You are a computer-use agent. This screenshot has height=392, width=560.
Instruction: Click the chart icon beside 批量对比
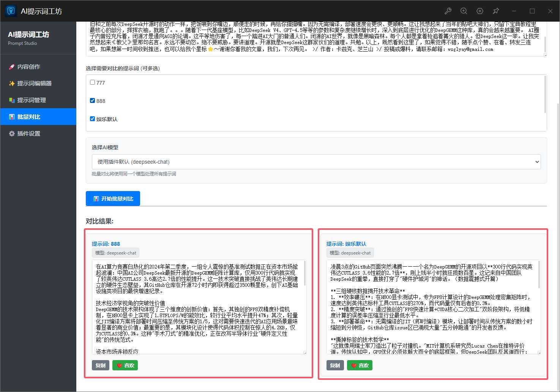12,117
